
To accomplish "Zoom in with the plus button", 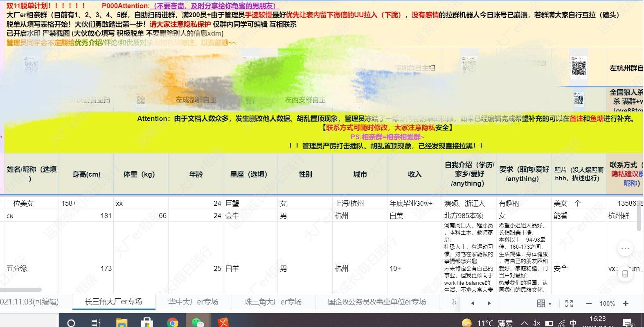I will [x=626, y=304].
